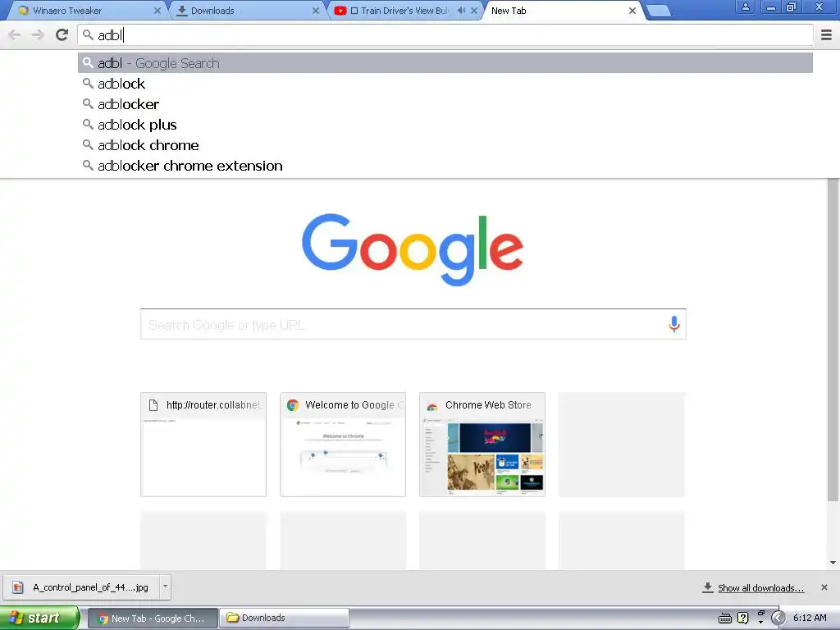Open the http://router.collabnet thumbnail tile

(x=203, y=445)
